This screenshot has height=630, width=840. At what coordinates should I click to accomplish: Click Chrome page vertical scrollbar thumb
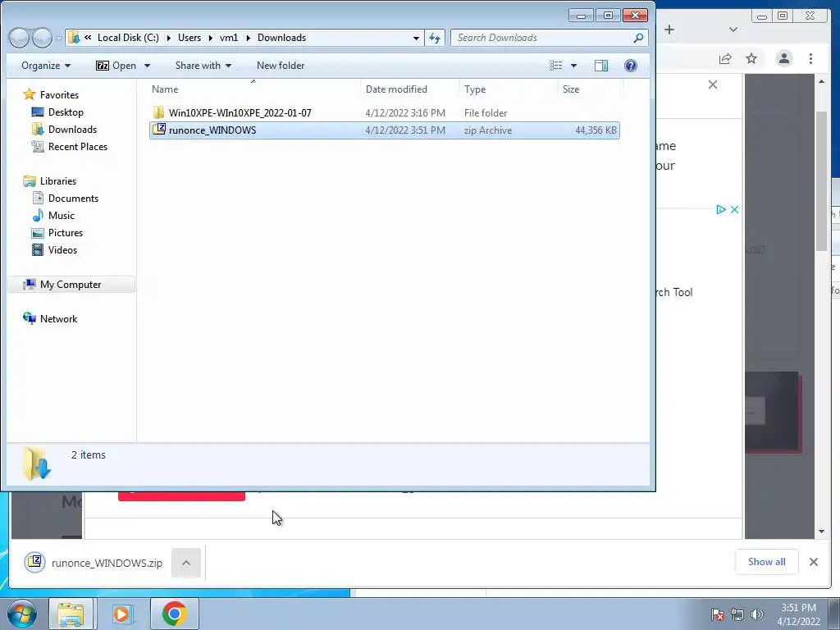(821, 180)
